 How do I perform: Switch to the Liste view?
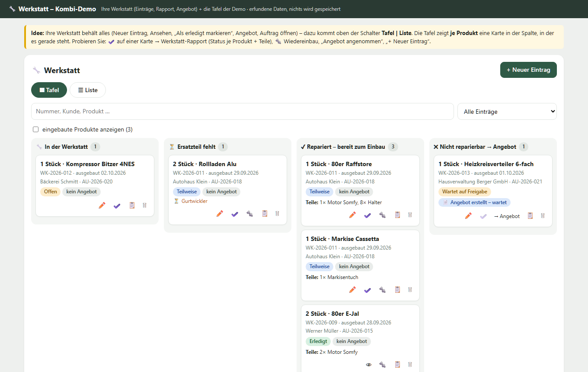coord(88,90)
